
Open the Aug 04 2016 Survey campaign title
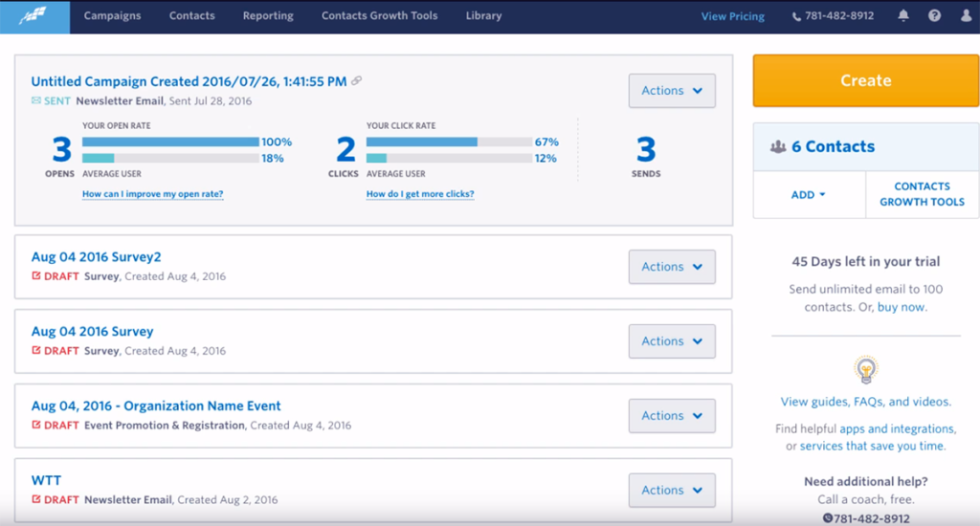pyautogui.click(x=93, y=331)
